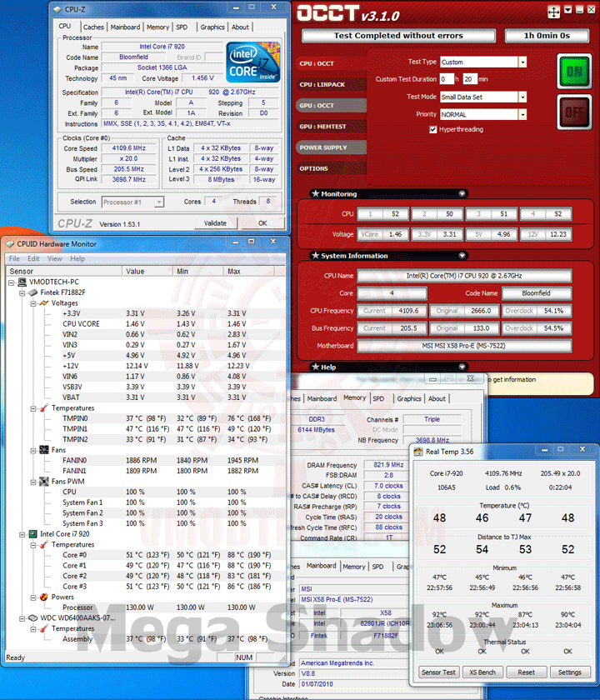The image size is (600, 700).
Task: Open the About tab in top CPU-Z
Action: [x=240, y=27]
